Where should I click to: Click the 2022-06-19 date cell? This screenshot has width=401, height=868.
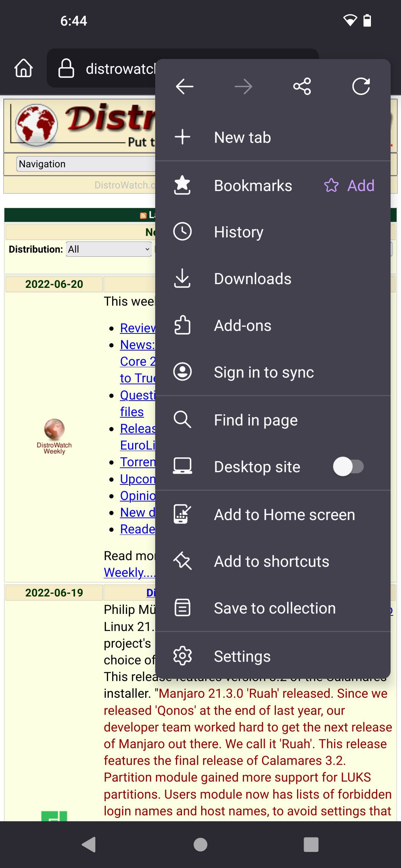click(54, 593)
